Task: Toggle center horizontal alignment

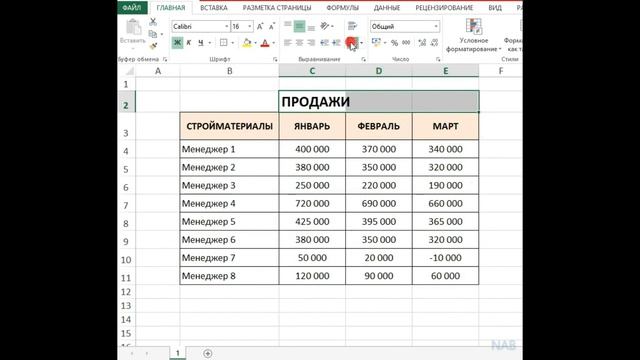Action: point(299,42)
